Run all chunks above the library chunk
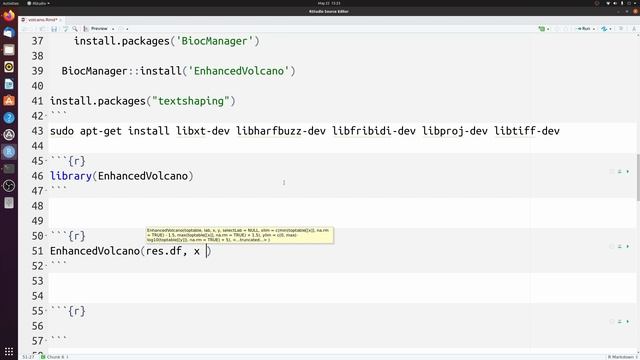 tap(620, 171)
